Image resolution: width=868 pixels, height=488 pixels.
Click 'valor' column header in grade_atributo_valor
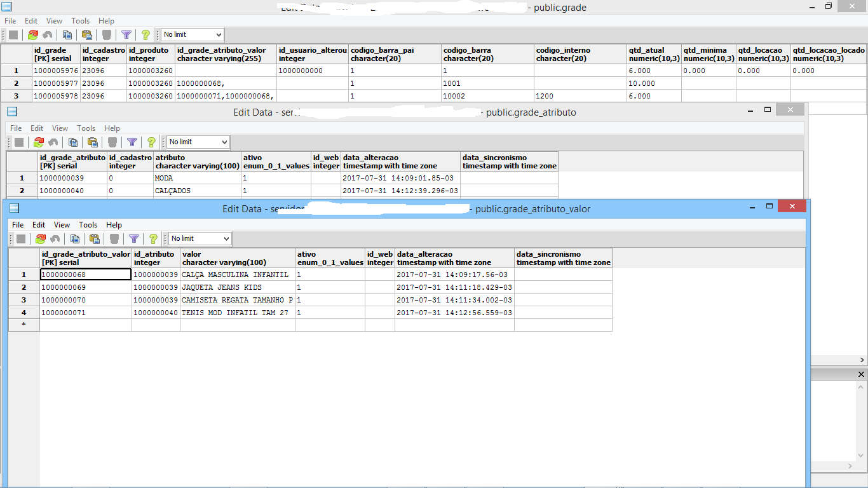[x=237, y=258]
